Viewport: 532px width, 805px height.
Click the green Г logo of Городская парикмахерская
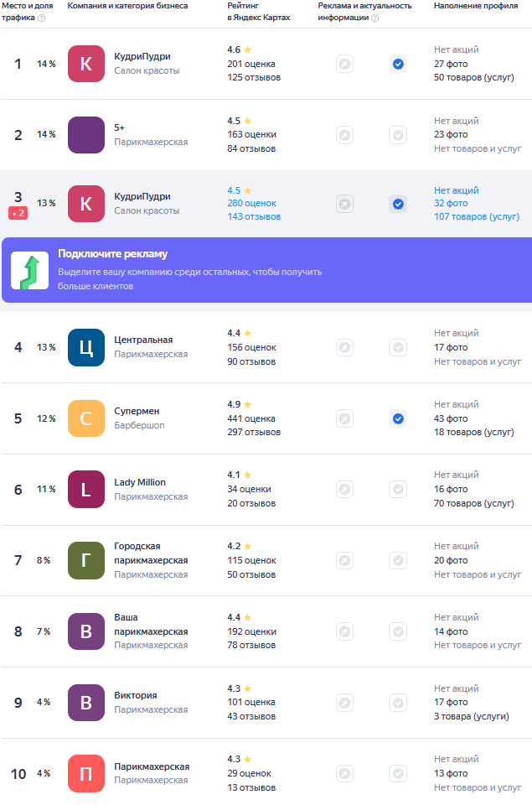pyautogui.click(x=86, y=561)
